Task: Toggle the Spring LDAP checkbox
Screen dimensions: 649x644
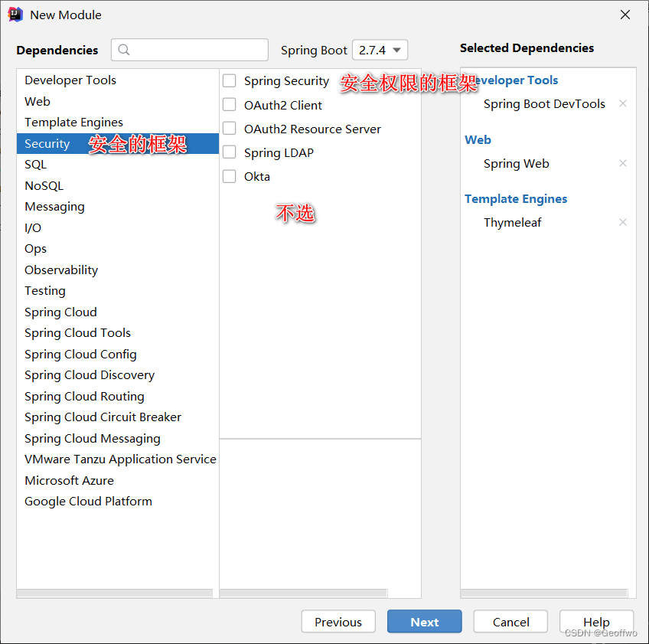Action: (230, 152)
